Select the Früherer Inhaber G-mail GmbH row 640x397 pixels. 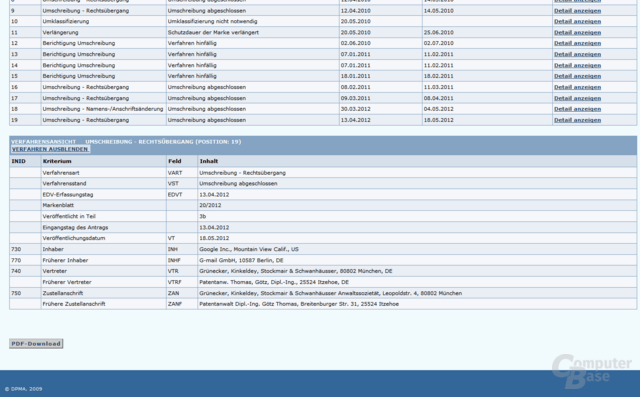323,260
